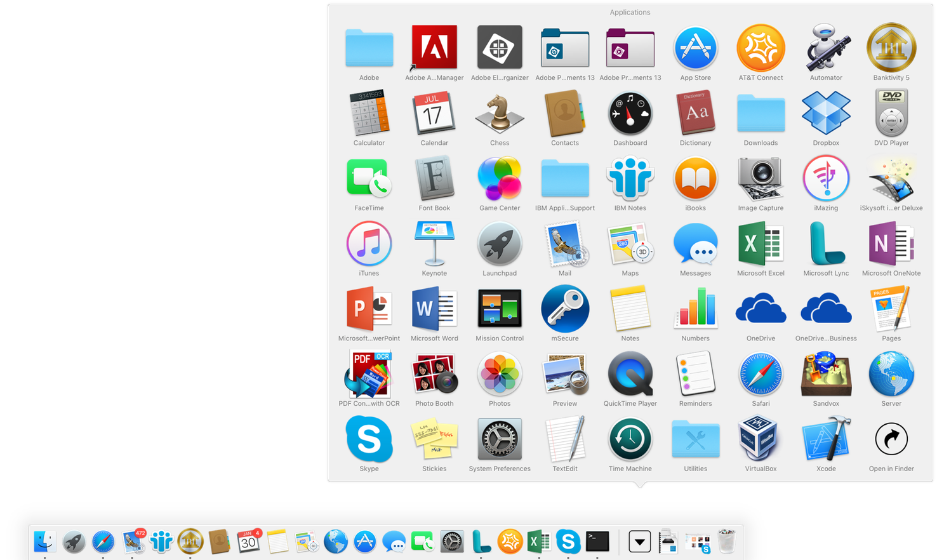
Task: Open Pages app icon
Action: click(891, 309)
